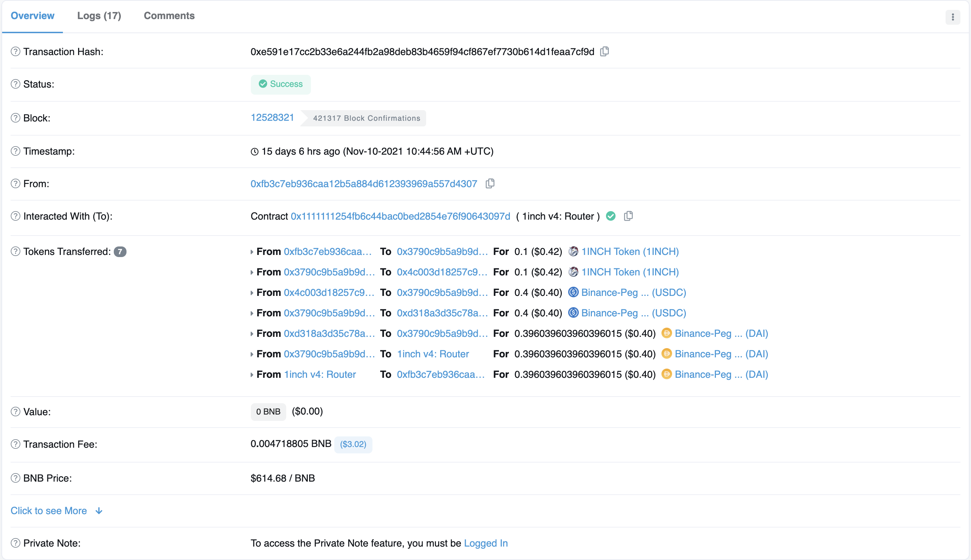The height and width of the screenshot is (560, 971).
Task: Click the $614.68 / BNB price text
Action: coord(283,478)
